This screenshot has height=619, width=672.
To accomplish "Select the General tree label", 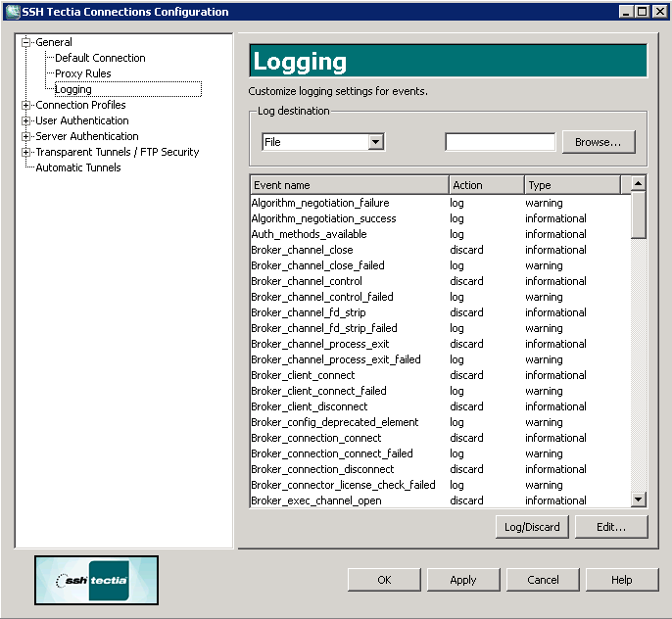I will point(54,42).
